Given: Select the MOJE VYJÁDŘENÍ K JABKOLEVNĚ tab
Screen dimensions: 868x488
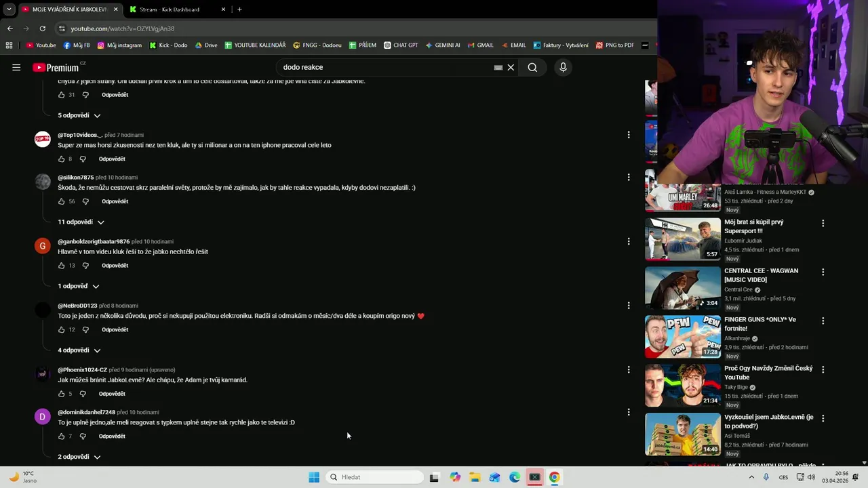Looking at the screenshot, I should click(70, 9).
